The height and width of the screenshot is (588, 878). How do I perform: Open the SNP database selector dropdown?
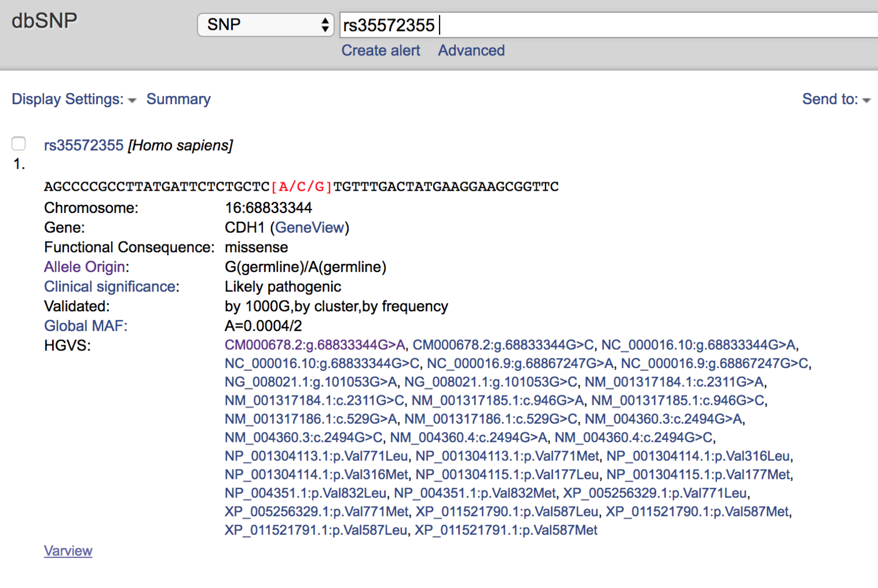265,25
